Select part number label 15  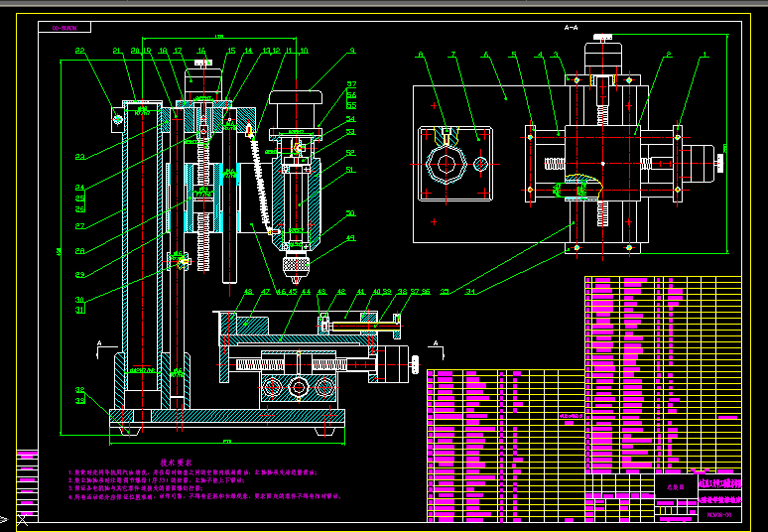coord(231,51)
